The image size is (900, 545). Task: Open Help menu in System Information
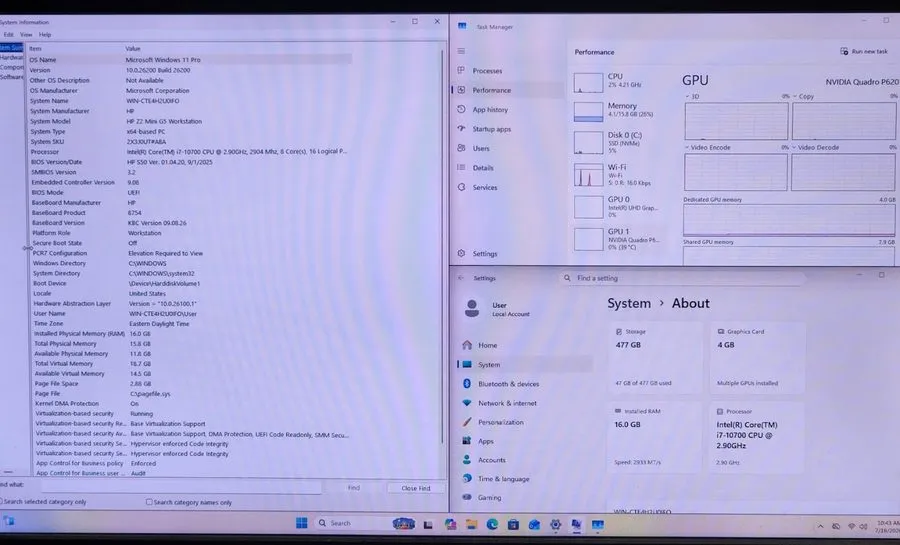[45, 34]
